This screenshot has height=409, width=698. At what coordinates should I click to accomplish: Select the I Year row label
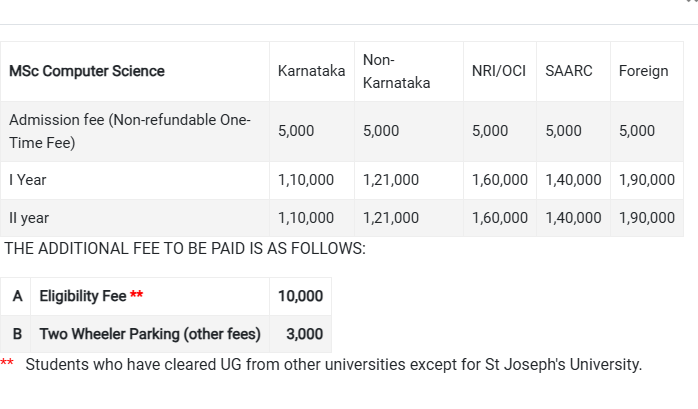(28, 180)
